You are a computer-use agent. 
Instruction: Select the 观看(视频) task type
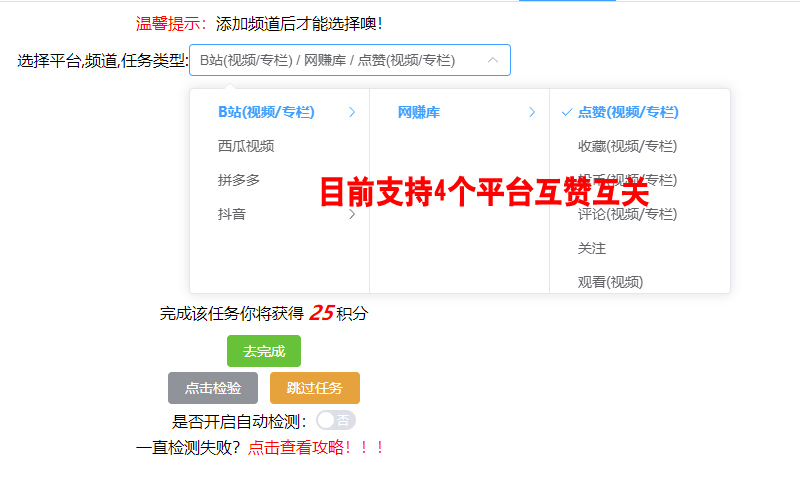[x=610, y=282]
